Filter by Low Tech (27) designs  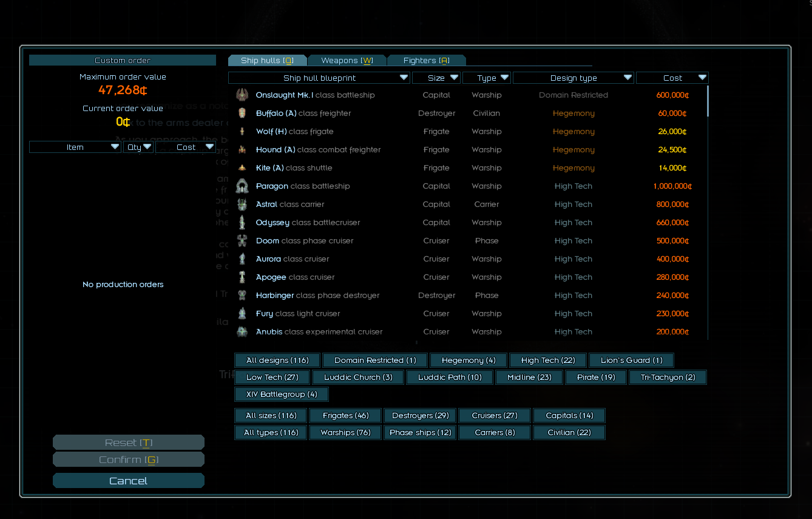click(x=272, y=377)
